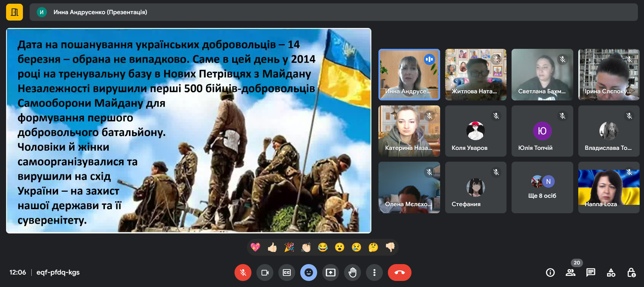Open the chat panel
This screenshot has height=287, width=644.
[x=590, y=273]
